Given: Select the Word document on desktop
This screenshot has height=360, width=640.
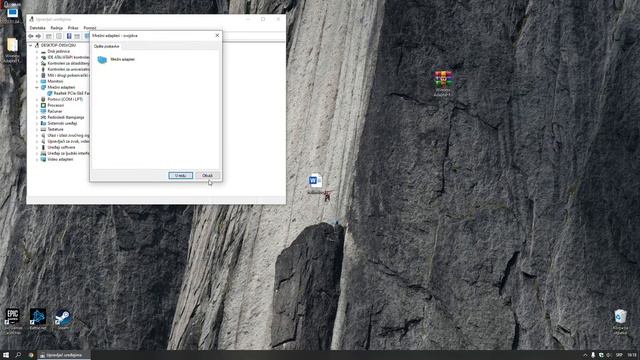Looking at the screenshot, I should coord(316,183).
